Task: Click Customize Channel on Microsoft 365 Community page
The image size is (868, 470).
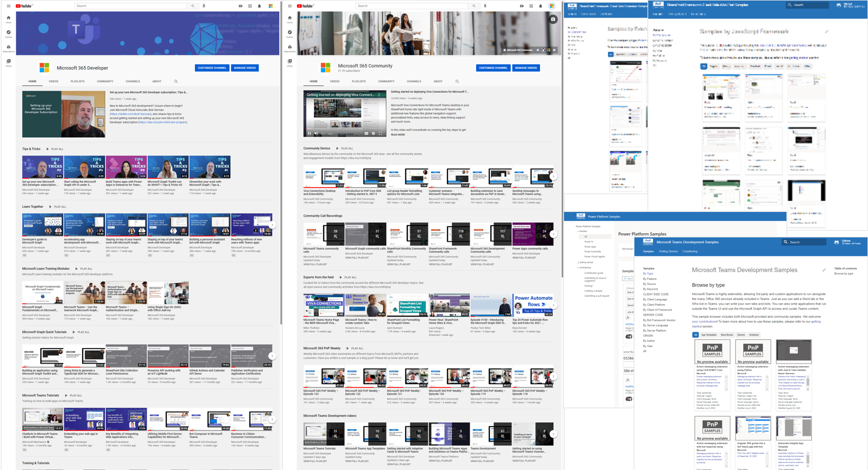Action: [x=493, y=68]
